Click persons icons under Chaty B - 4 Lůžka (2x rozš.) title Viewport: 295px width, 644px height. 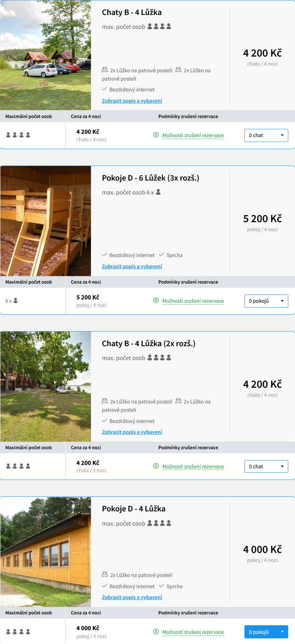pos(159,358)
